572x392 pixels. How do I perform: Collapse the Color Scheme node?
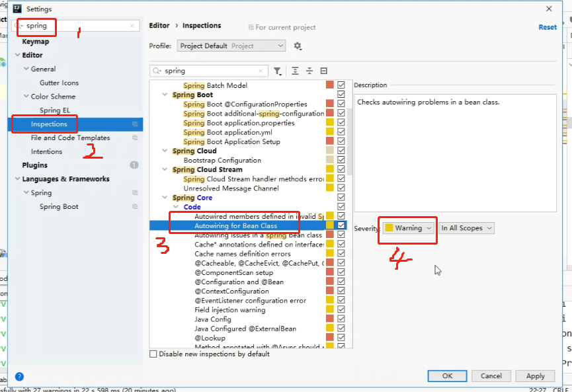[26, 97]
